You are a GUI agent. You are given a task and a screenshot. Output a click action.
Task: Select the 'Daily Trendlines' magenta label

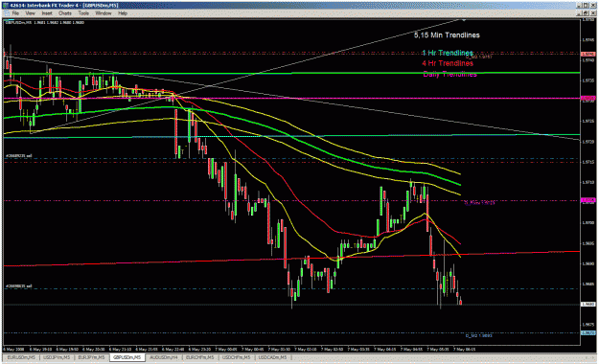[449, 74]
